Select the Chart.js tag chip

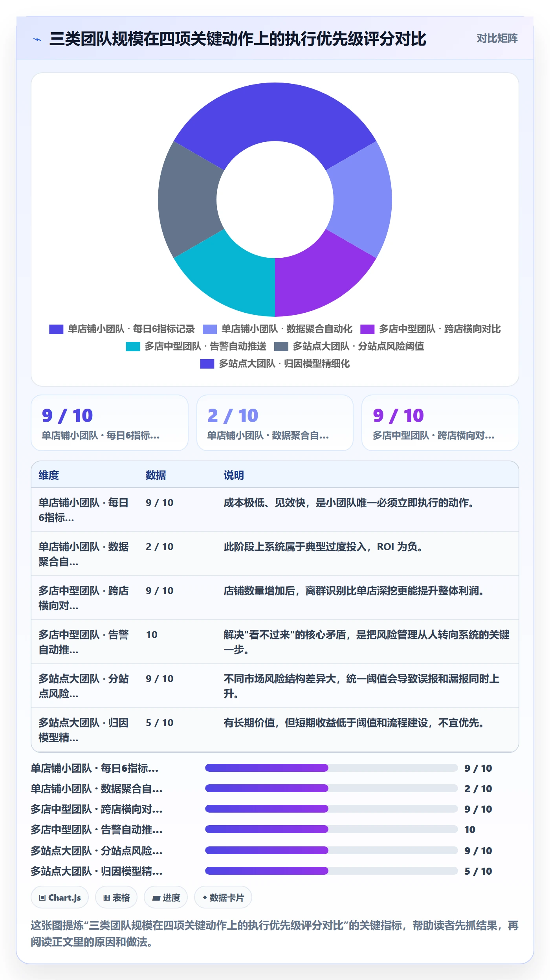(60, 897)
